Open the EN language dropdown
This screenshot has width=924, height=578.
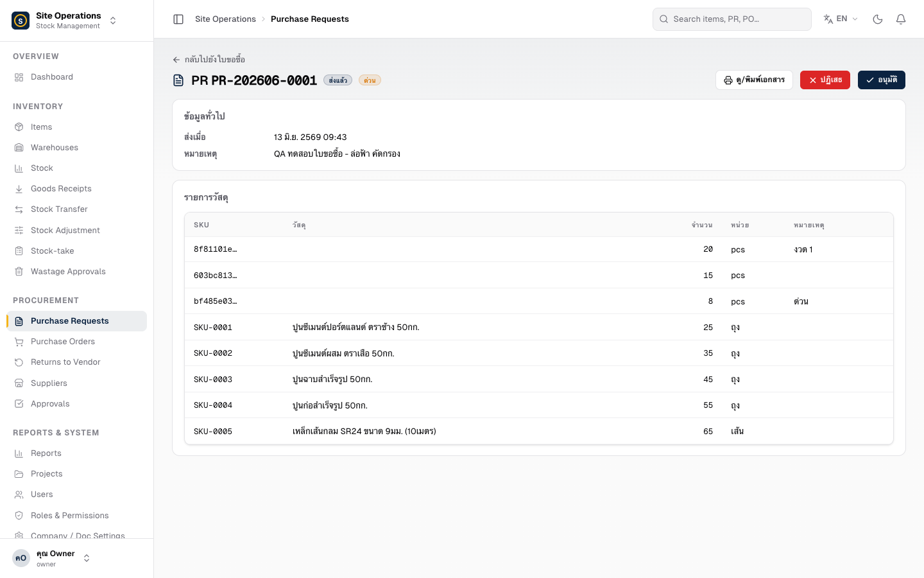pyautogui.click(x=841, y=19)
